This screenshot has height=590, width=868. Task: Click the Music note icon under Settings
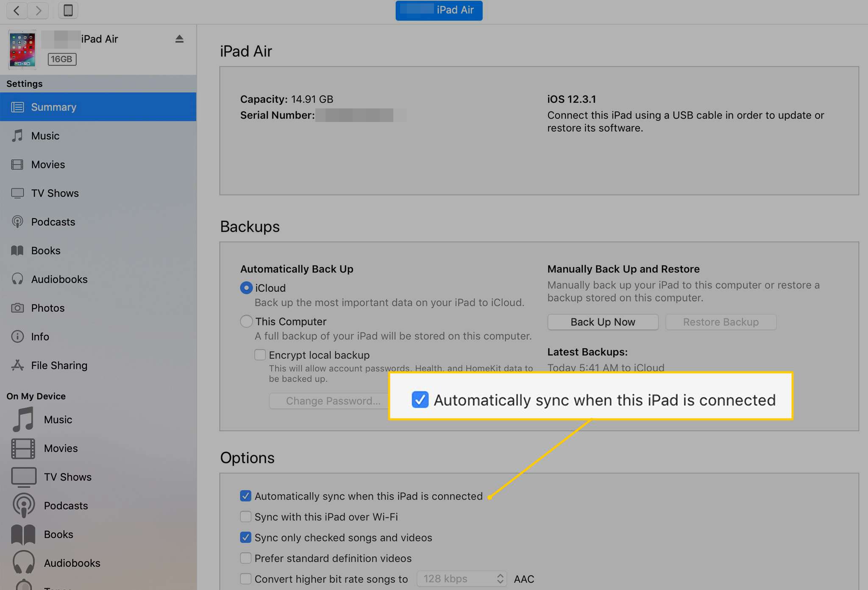point(17,136)
